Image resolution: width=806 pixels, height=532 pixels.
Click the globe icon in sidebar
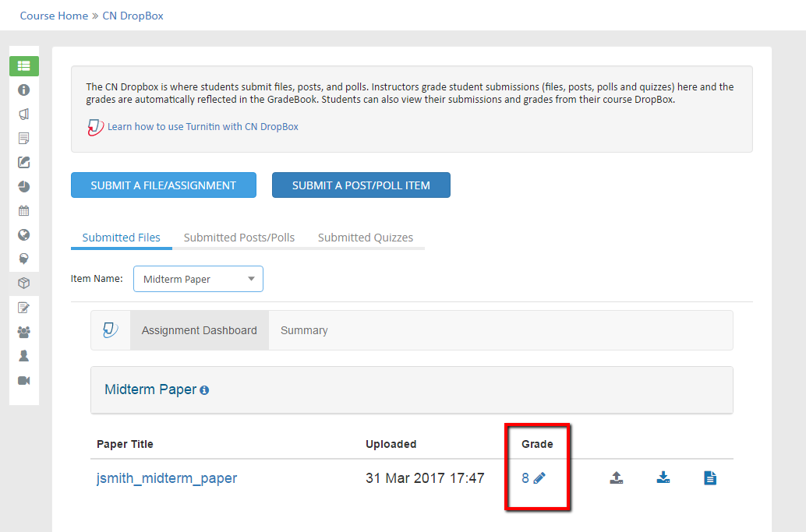click(23, 234)
